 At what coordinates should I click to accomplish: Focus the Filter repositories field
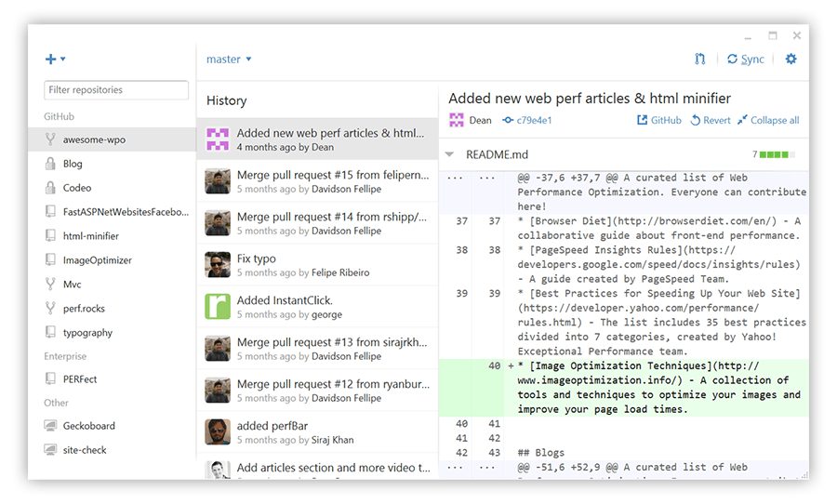[x=116, y=89]
